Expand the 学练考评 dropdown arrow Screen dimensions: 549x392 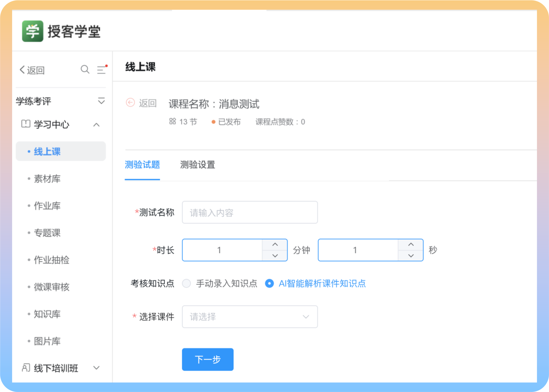(x=101, y=101)
